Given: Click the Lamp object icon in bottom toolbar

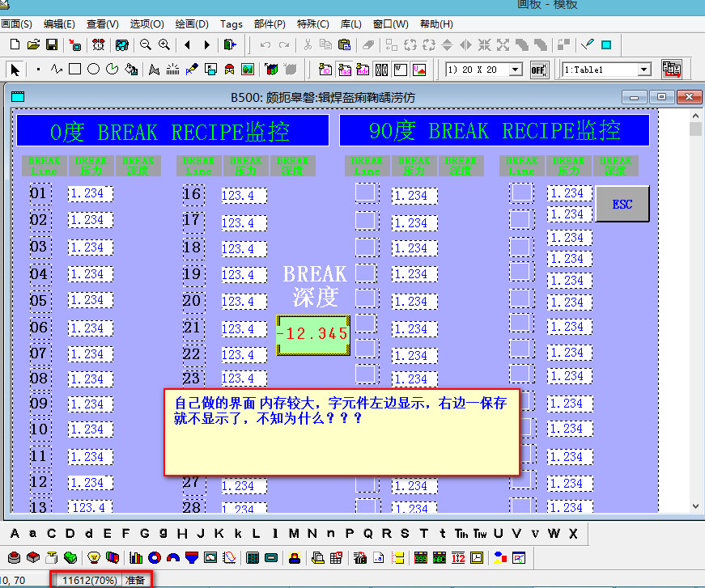Looking at the screenshot, I should tap(93, 557).
